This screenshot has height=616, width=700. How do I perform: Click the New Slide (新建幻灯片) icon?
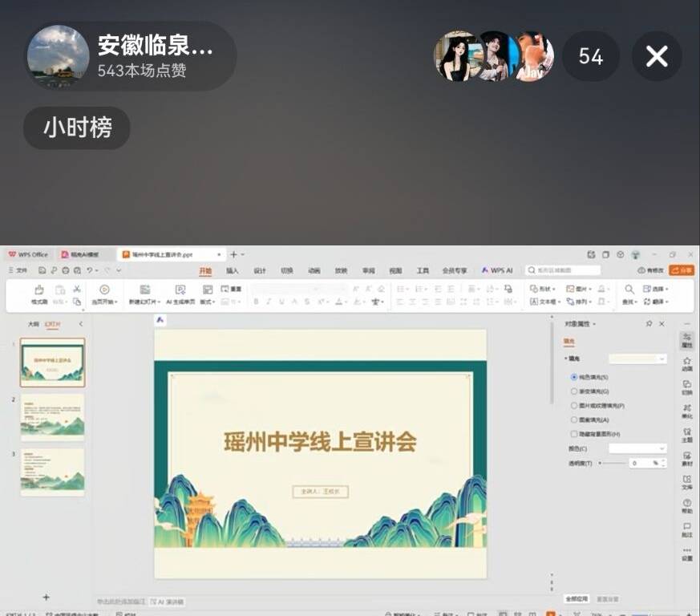click(144, 290)
